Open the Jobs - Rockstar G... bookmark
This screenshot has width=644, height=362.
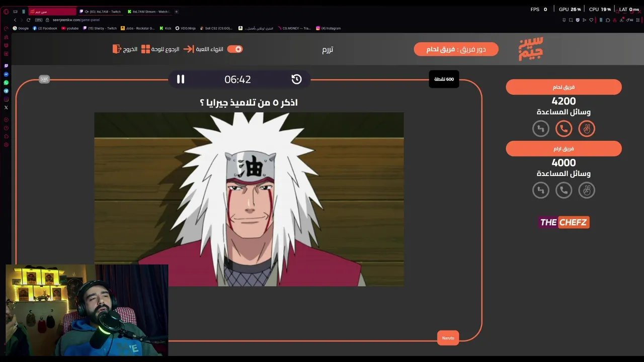138,28
